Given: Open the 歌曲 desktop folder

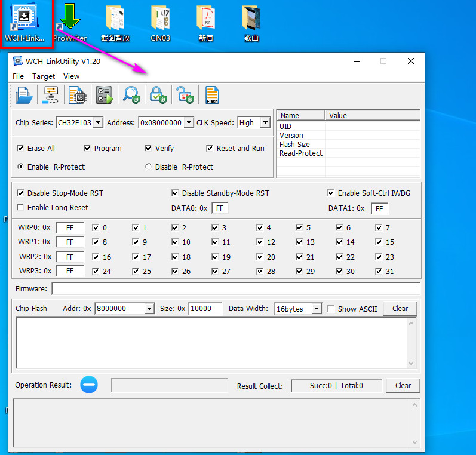Looking at the screenshot, I should [251, 23].
